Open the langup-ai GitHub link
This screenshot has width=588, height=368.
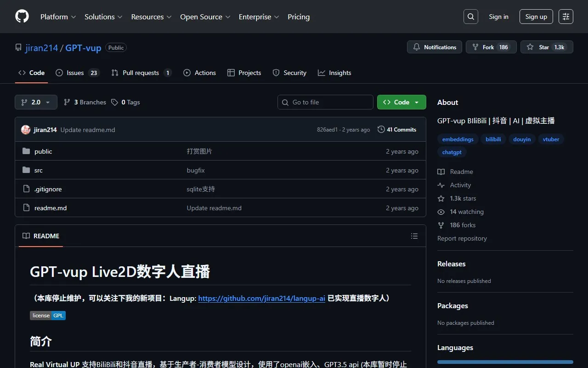(261, 298)
